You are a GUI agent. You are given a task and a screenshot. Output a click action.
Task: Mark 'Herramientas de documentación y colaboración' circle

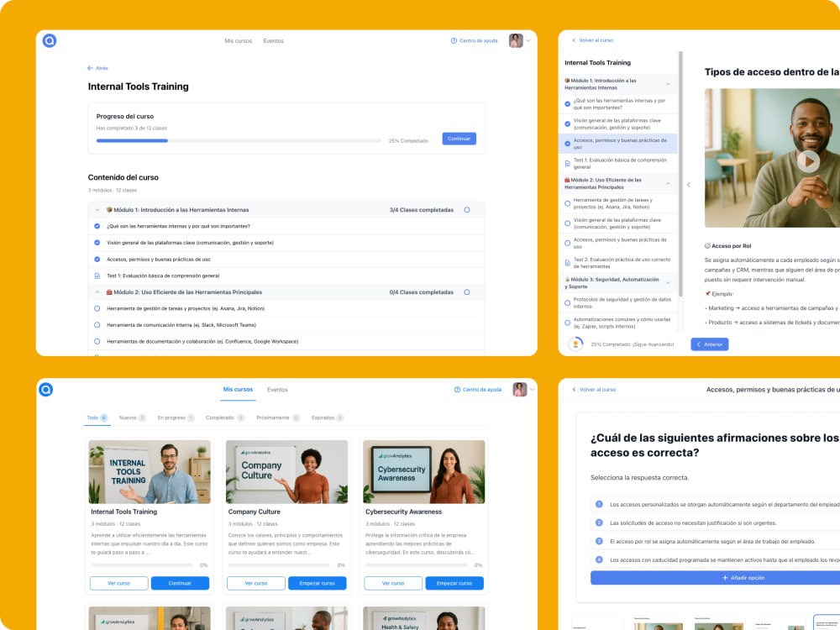click(97, 341)
